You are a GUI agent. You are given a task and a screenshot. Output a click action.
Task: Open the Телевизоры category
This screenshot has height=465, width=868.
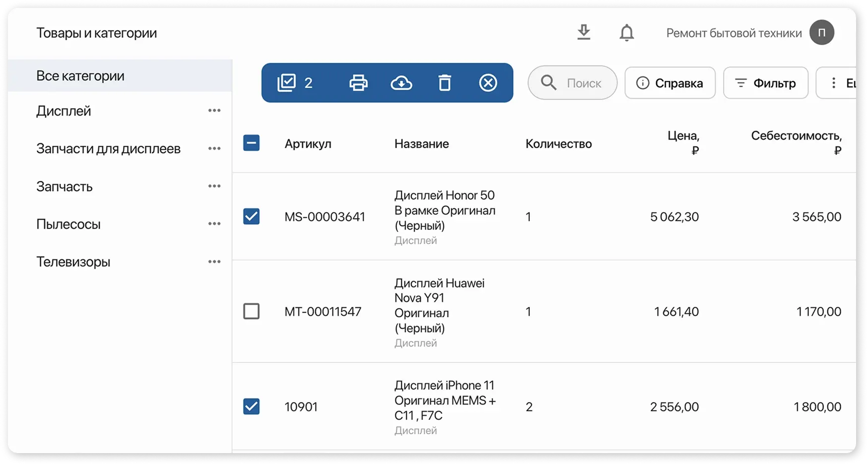73,262
